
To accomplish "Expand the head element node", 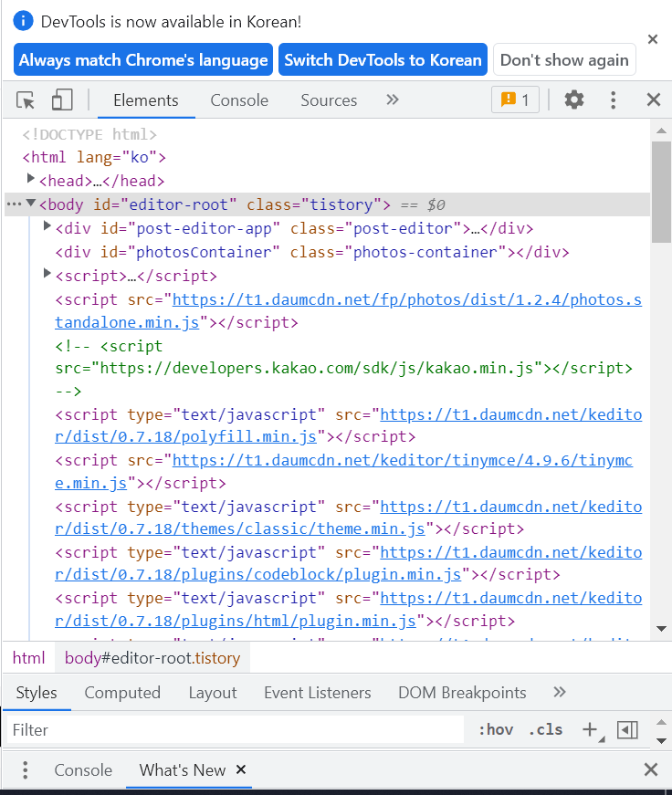I will pyautogui.click(x=30, y=179).
